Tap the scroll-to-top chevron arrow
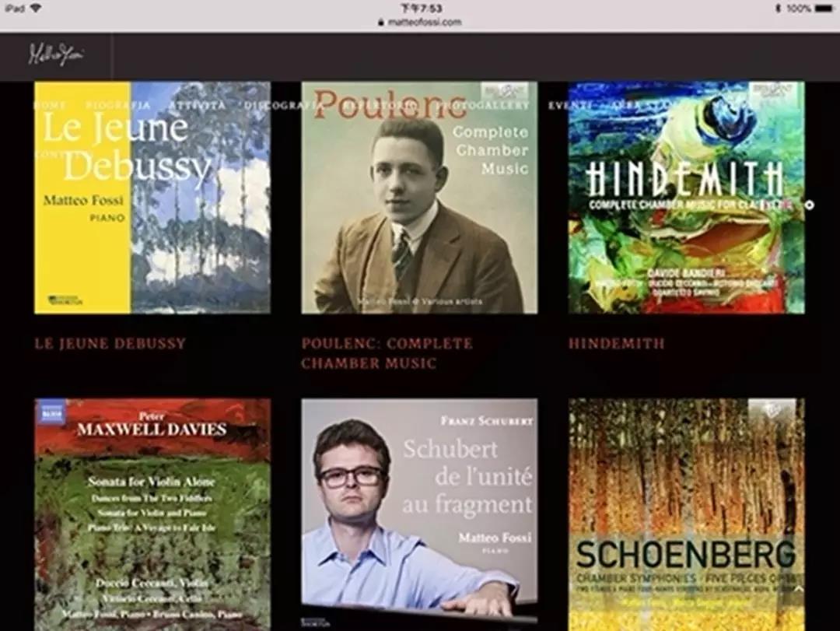The width and height of the screenshot is (840, 631). pos(798,589)
